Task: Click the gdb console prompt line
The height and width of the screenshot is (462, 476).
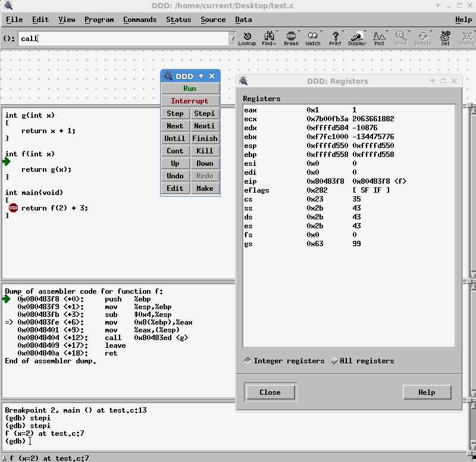Action: tap(18, 441)
